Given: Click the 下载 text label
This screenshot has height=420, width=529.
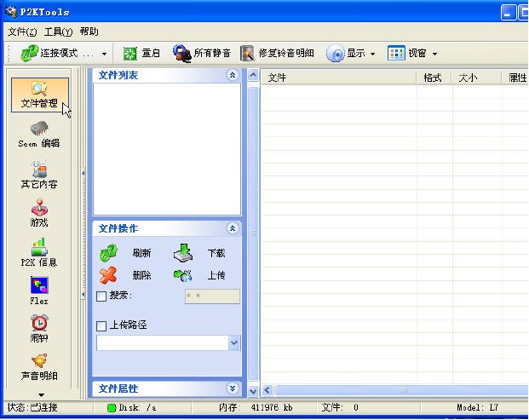Looking at the screenshot, I should [216, 253].
